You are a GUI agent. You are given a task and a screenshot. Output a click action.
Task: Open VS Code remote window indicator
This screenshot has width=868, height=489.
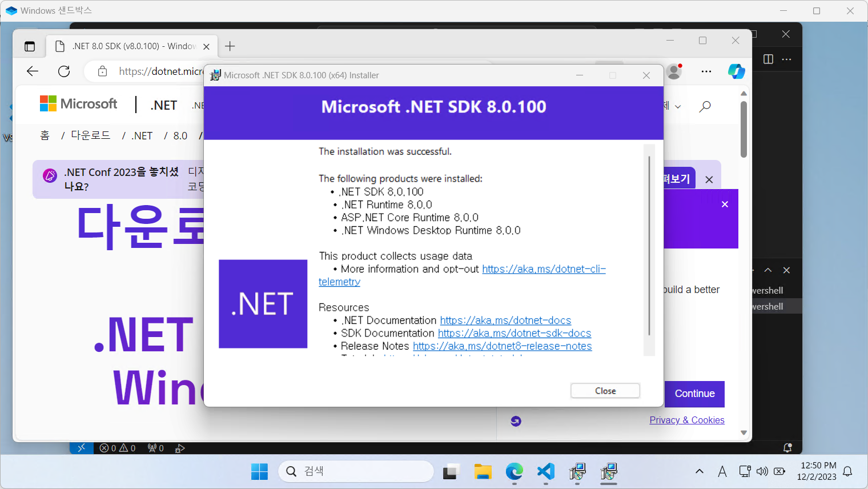(x=81, y=448)
